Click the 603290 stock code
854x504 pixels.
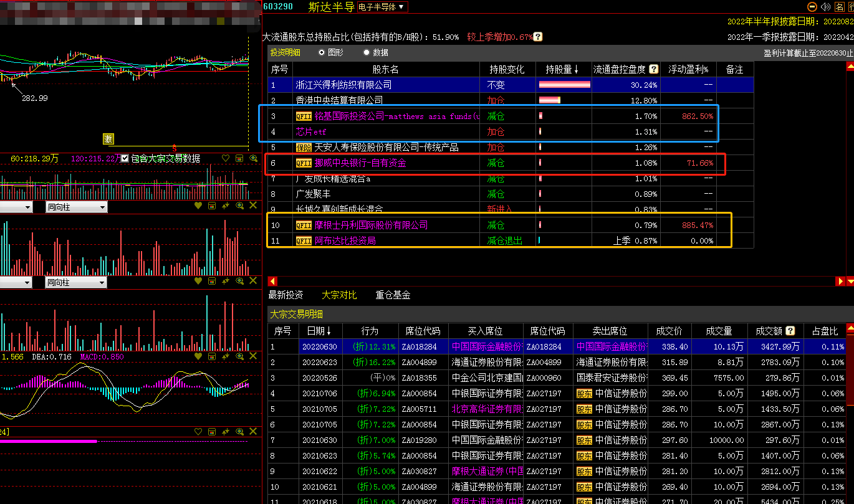click(x=277, y=7)
